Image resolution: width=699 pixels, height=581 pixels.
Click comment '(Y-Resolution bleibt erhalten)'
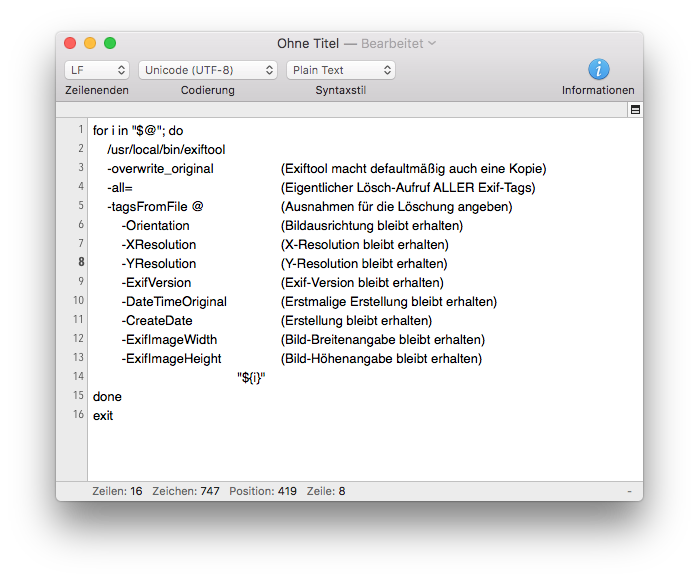364,264
